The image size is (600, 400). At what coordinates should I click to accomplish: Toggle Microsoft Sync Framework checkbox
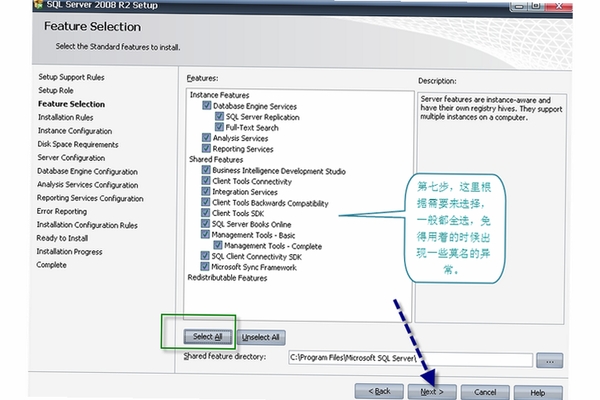205,266
